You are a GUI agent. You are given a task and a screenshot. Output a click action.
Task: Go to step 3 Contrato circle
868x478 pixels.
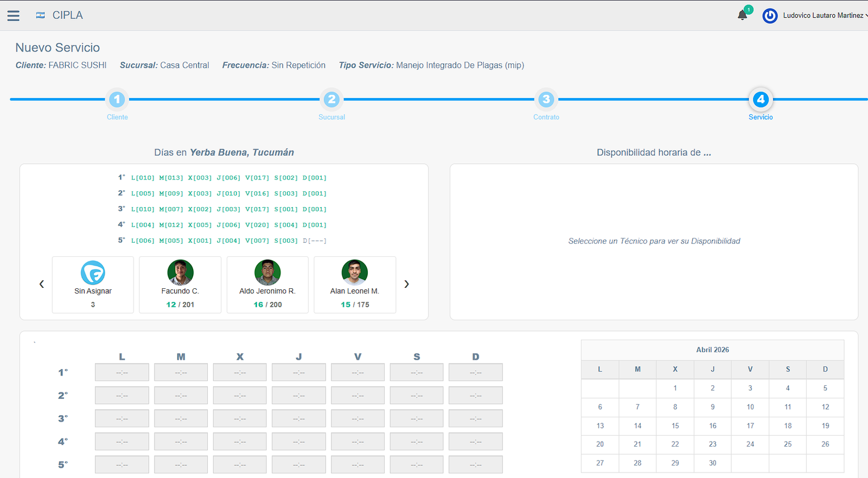pyautogui.click(x=546, y=100)
